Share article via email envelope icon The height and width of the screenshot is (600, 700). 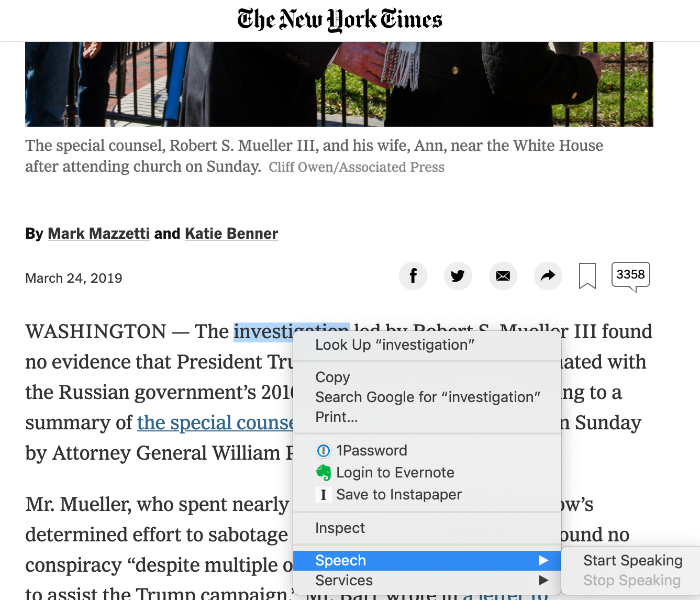point(503,276)
